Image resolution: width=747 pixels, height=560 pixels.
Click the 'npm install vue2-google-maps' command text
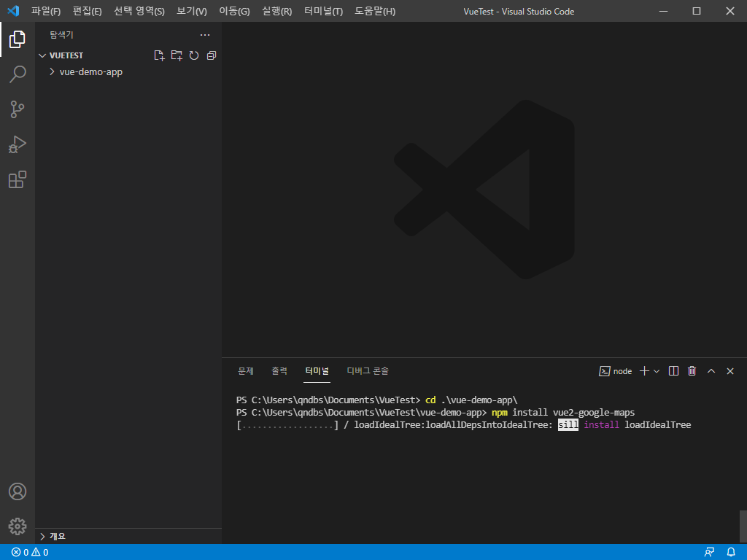click(x=563, y=413)
